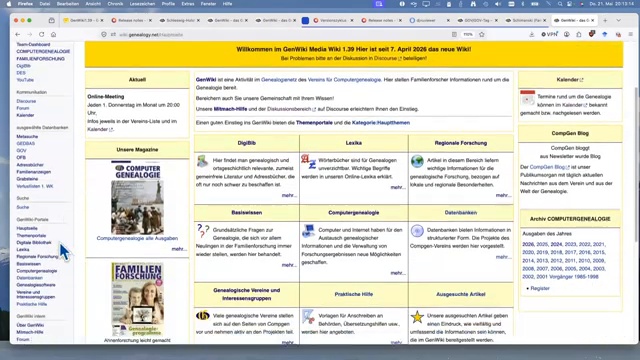Open GEDBAS in the sidebar
The image size is (640, 360).
(25, 144)
